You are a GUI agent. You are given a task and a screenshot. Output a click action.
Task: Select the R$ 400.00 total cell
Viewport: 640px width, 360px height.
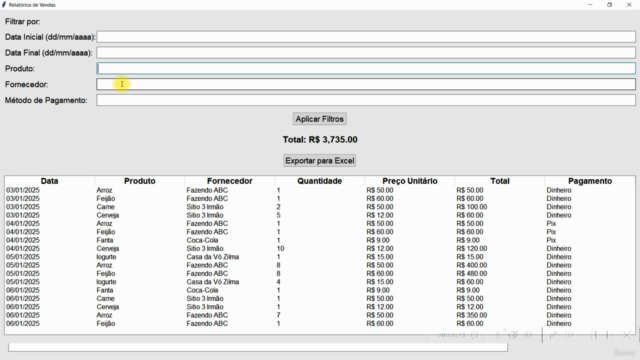point(471,265)
